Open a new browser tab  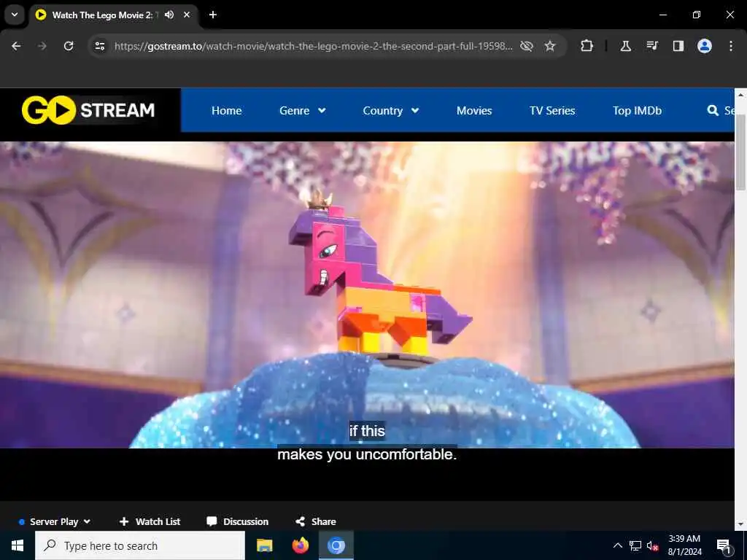point(213,15)
